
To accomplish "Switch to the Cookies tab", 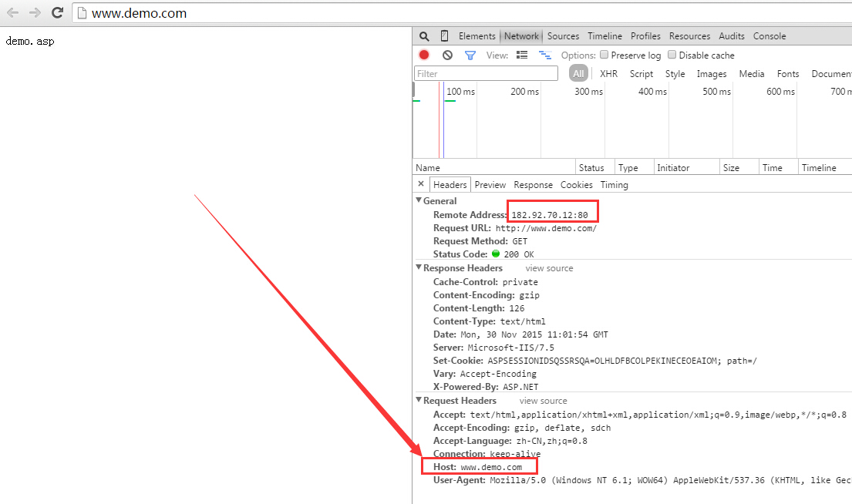I will (x=576, y=185).
